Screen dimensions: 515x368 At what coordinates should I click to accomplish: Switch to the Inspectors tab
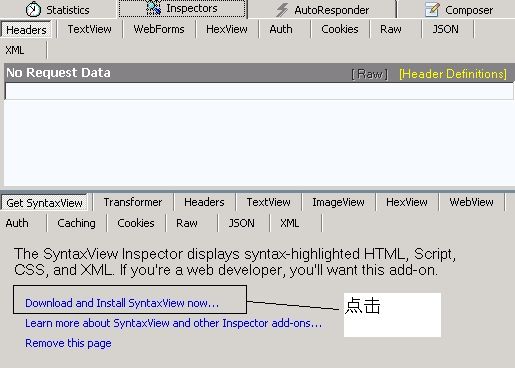pyautogui.click(x=182, y=8)
